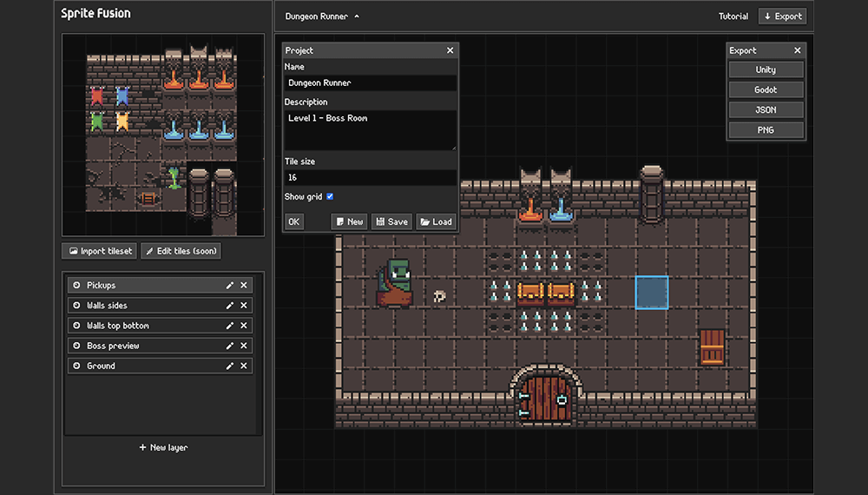Hide the Boss preview layer
The width and height of the screenshot is (868, 495).
[76, 346]
